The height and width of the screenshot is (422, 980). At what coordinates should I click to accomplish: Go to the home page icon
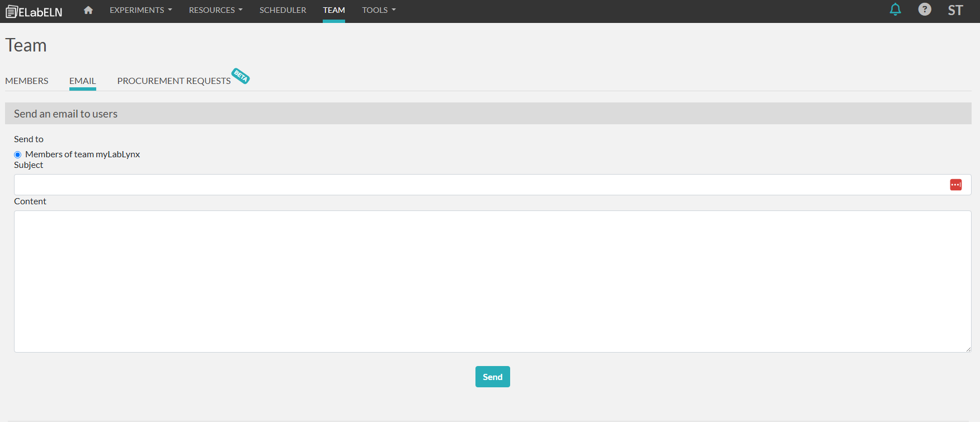(x=88, y=10)
